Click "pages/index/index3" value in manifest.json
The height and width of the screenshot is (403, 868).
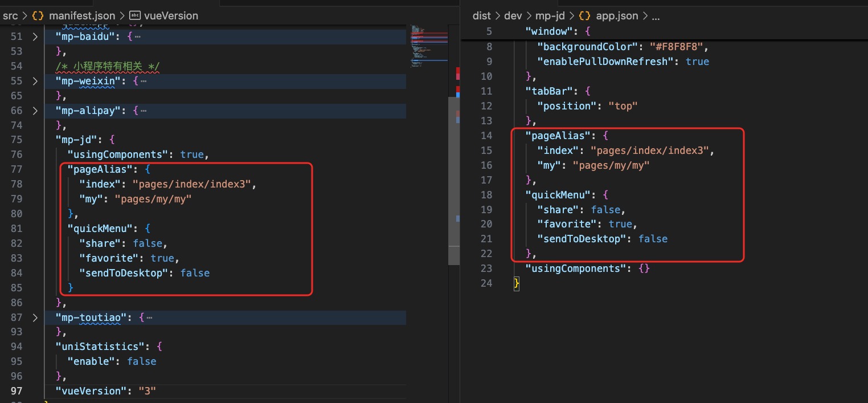(191, 184)
